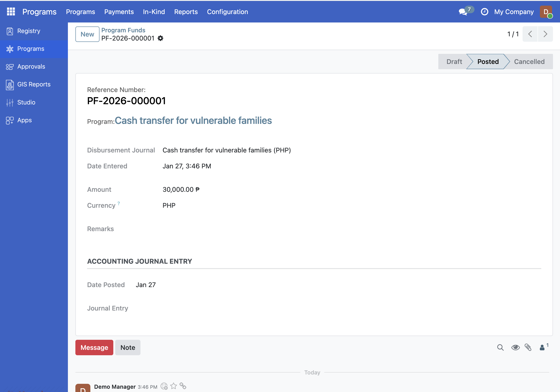Open the Approvals sidebar icon
Screen dimensions: 560x392
coord(10,66)
